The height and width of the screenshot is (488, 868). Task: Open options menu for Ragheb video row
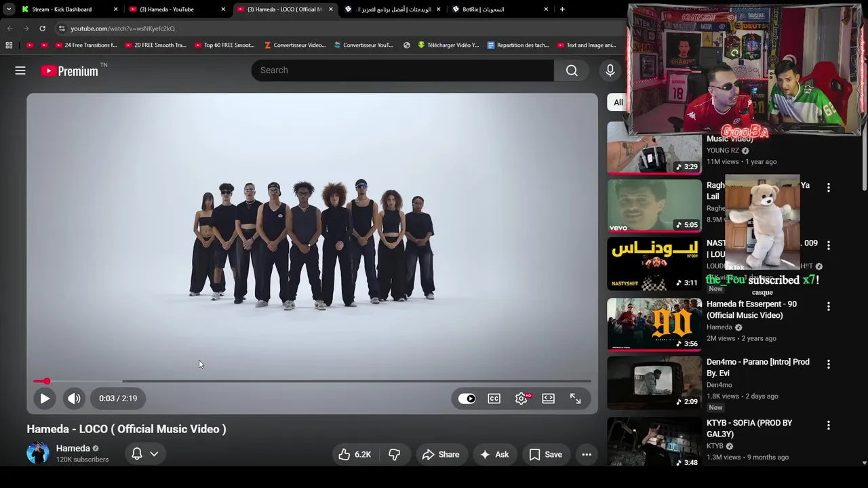click(828, 187)
